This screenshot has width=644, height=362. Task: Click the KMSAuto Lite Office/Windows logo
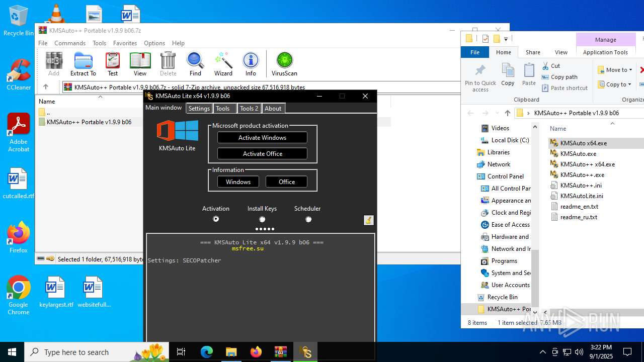[x=177, y=131]
